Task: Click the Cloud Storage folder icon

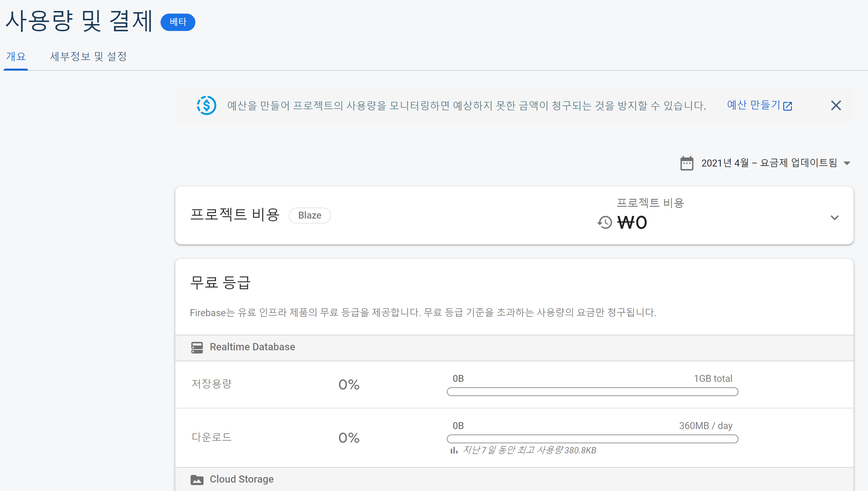Action: pos(197,479)
